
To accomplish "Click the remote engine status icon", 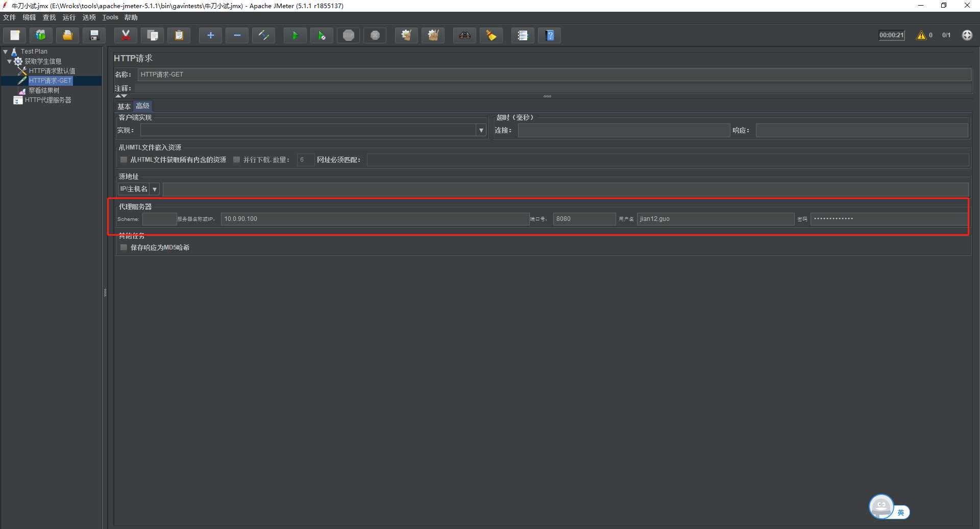I will [967, 35].
